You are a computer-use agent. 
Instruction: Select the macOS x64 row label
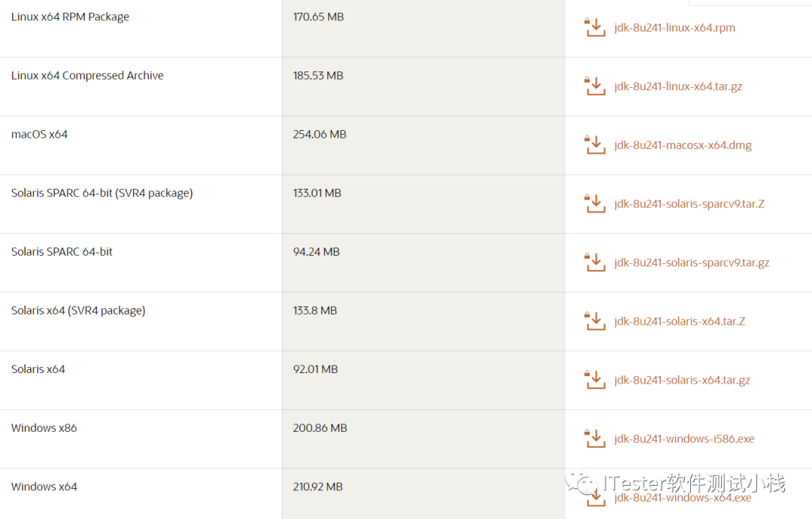click(x=39, y=135)
